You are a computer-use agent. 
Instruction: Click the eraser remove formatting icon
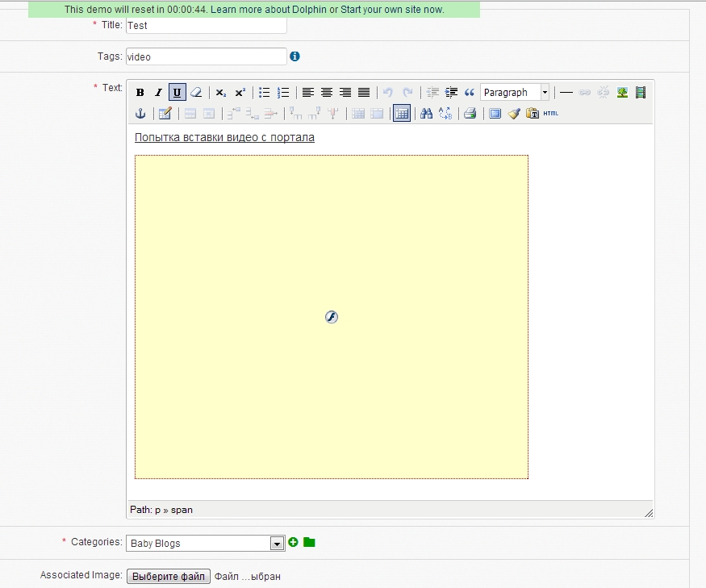[195, 93]
